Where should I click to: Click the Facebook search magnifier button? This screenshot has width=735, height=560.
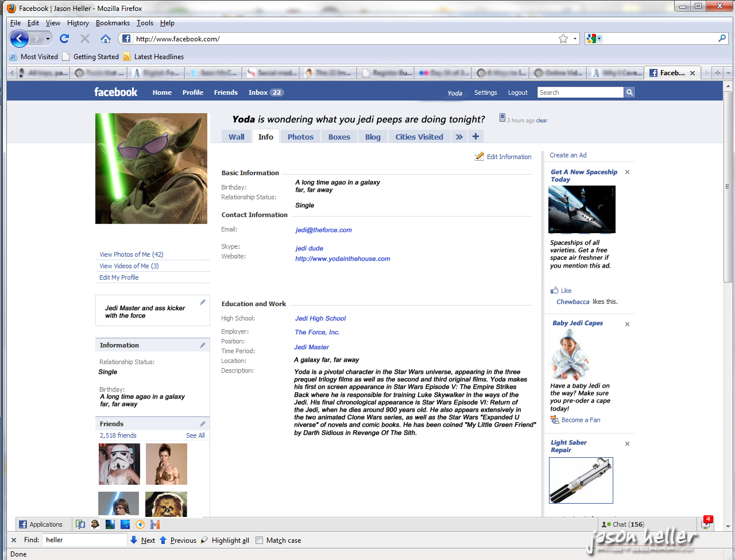(629, 92)
